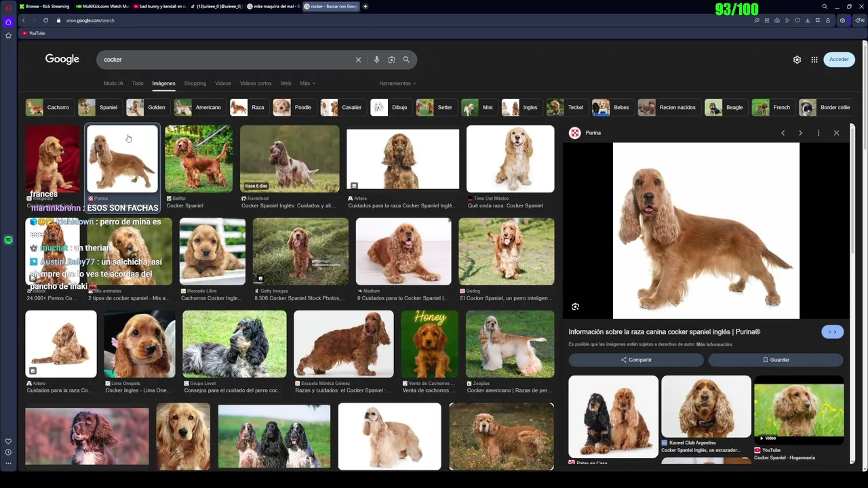
Task: Switch to the bad bunny y kendall YouTube tab
Action: (x=159, y=6)
